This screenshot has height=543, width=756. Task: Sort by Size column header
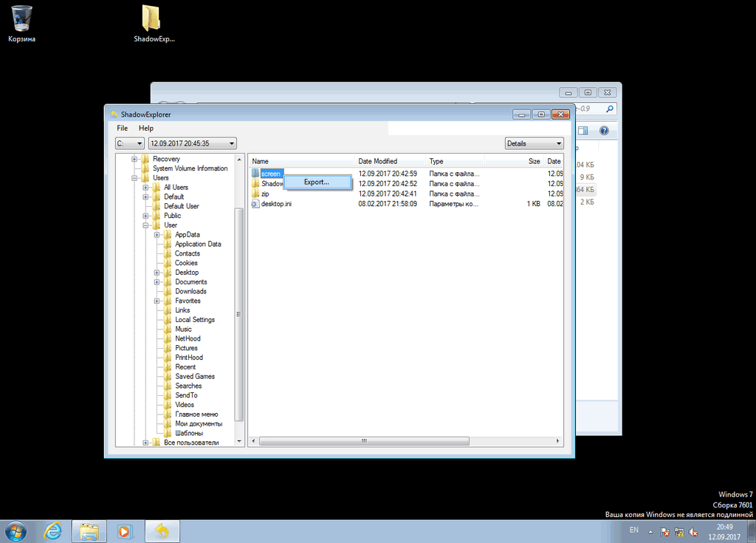click(514, 161)
